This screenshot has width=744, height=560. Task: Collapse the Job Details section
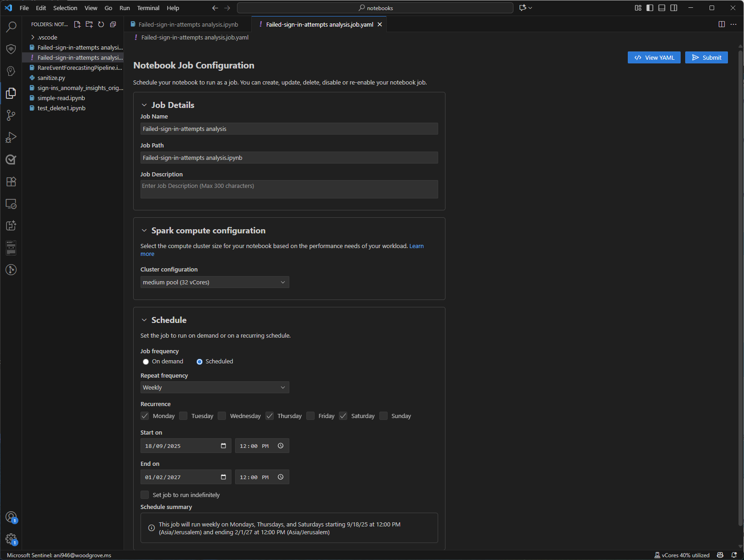144,105
